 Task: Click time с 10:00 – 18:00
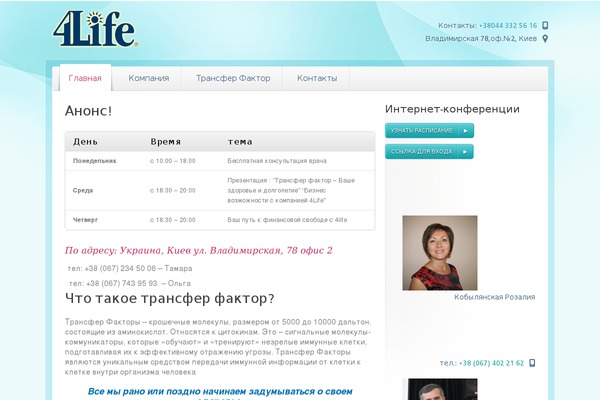[x=173, y=161]
